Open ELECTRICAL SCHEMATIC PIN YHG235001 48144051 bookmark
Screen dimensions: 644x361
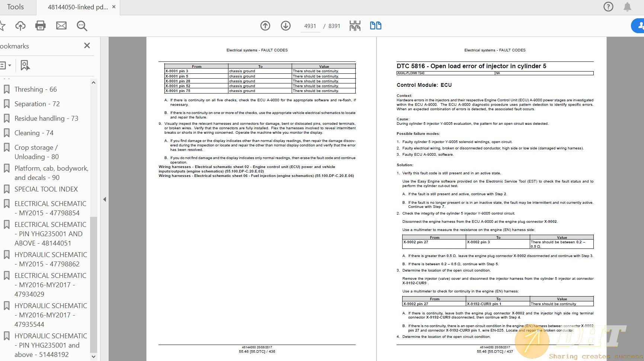click(50, 234)
